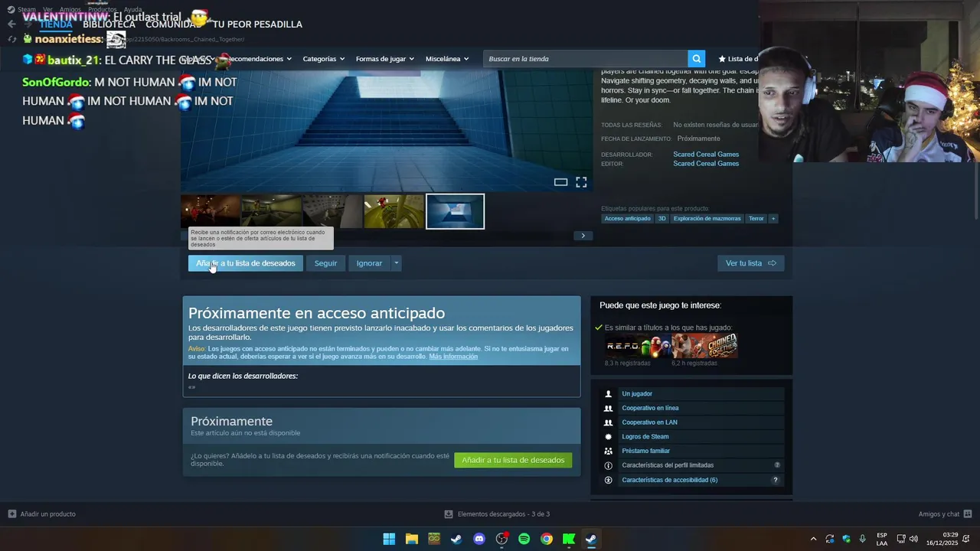Select the yellow spiral staircase thumbnail
Screen dimensions: 980x551
click(394, 211)
